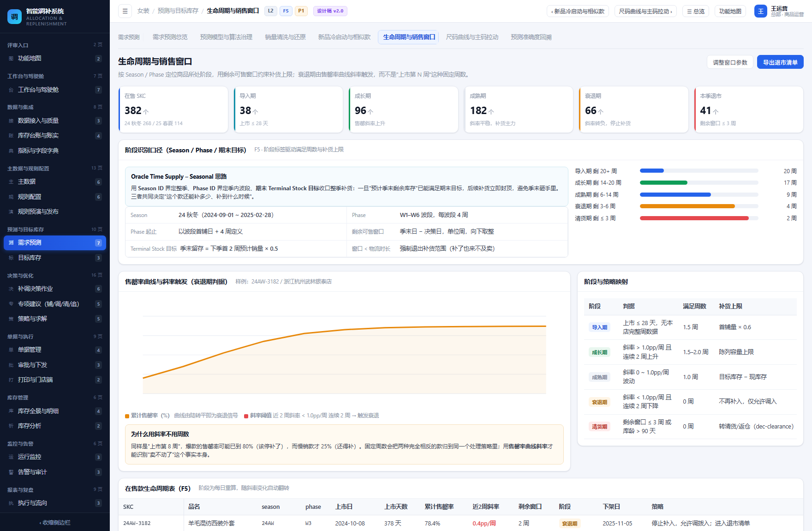
Task: Click SKC cell 24AW-3182 in table
Action: pyautogui.click(x=137, y=523)
